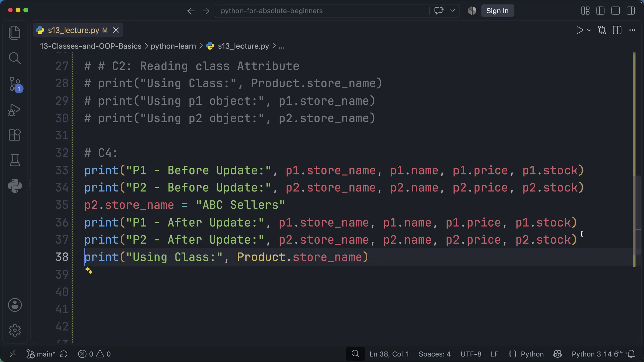Open the Python sidebar view

(15, 186)
